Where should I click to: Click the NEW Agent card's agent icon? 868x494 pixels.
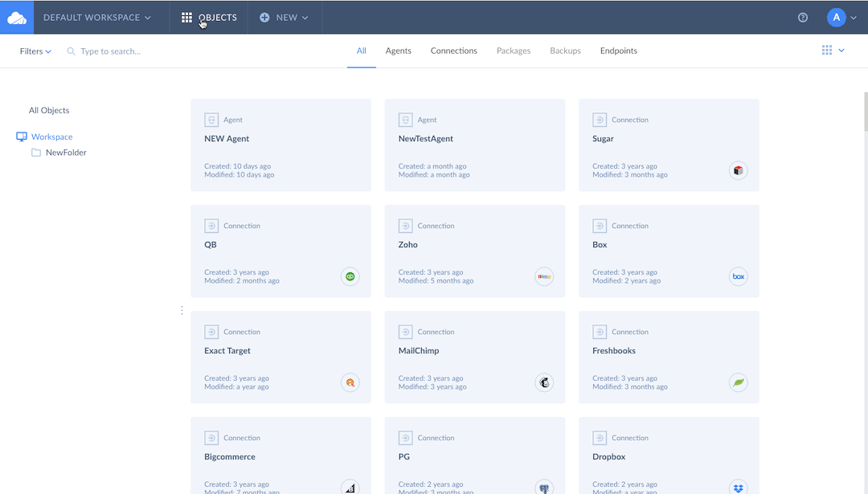(211, 120)
